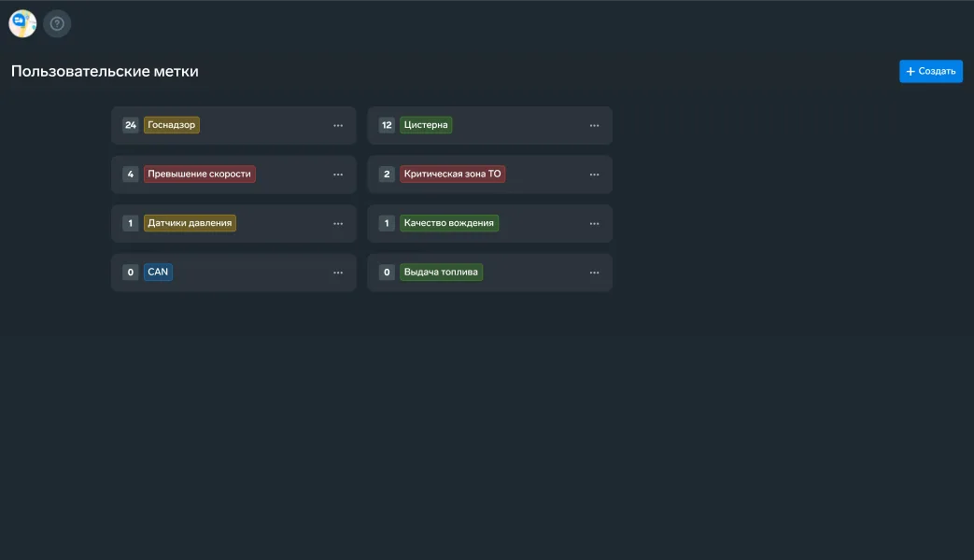Open more options for Превышение скорости
This screenshot has height=560, width=974.
click(338, 175)
